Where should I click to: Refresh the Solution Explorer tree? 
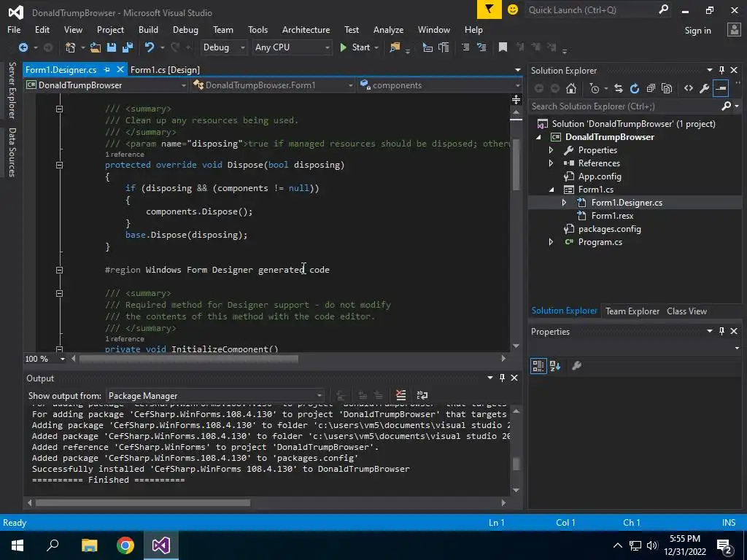[x=635, y=88]
